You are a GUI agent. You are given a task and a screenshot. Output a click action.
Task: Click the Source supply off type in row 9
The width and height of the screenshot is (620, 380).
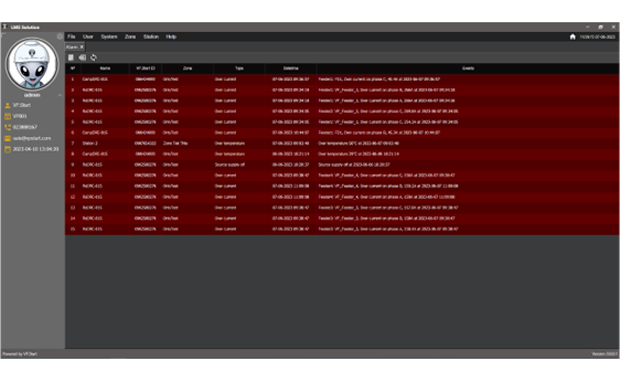click(230, 164)
